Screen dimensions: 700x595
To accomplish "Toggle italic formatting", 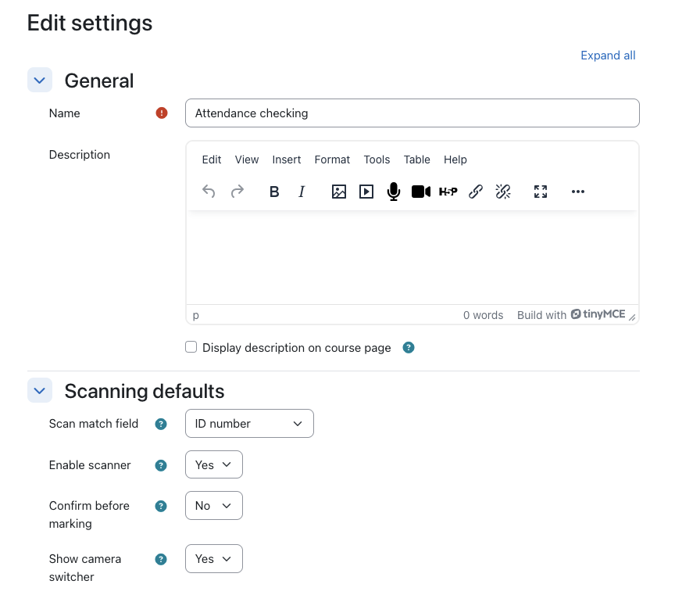I will pos(302,192).
